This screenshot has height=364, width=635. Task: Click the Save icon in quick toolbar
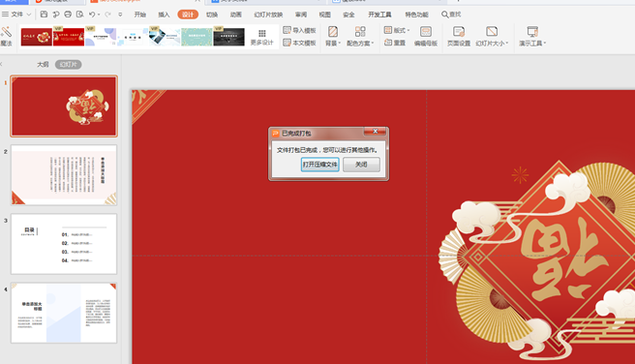(44, 15)
